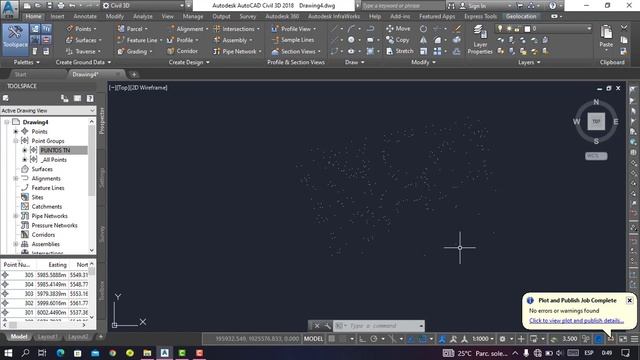Open annotation scale 1:1000 dropdown
Screen dimensions: 640x360
click(x=482, y=339)
